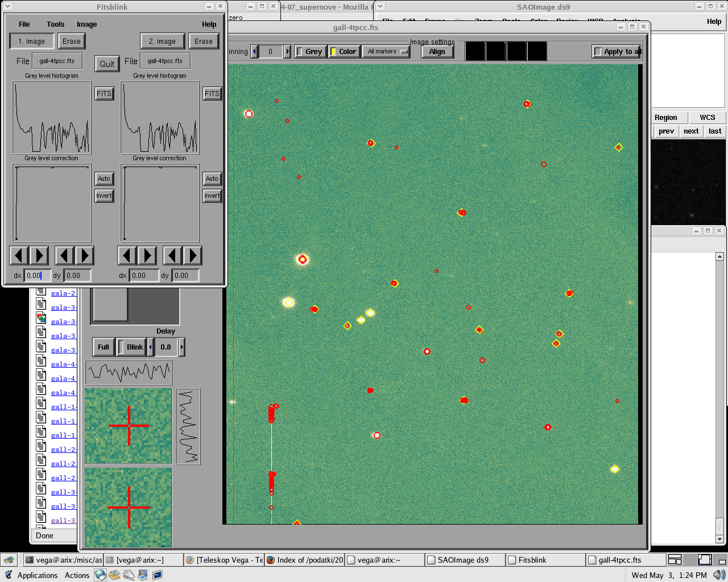728x582 pixels.
Task: Erase the second image
Action: click(204, 41)
